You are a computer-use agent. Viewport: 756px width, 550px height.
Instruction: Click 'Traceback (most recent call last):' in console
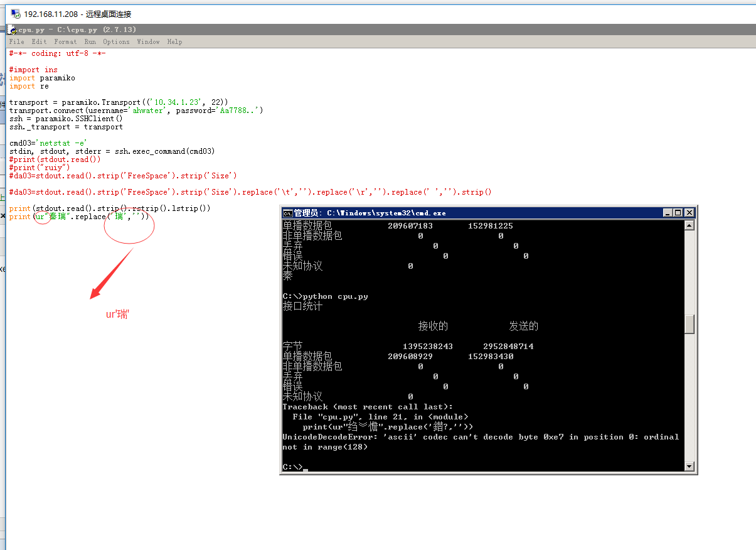(368, 407)
